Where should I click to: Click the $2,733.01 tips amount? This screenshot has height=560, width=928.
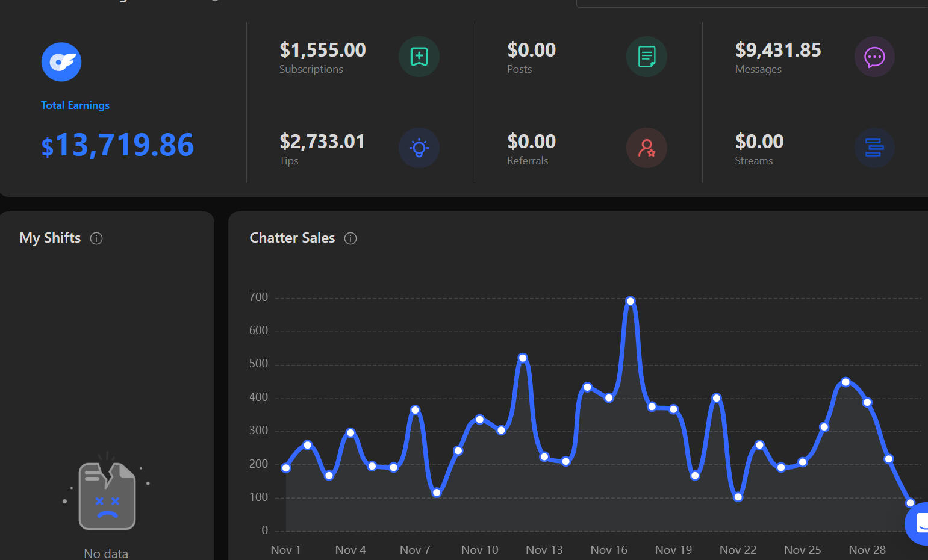click(x=322, y=142)
